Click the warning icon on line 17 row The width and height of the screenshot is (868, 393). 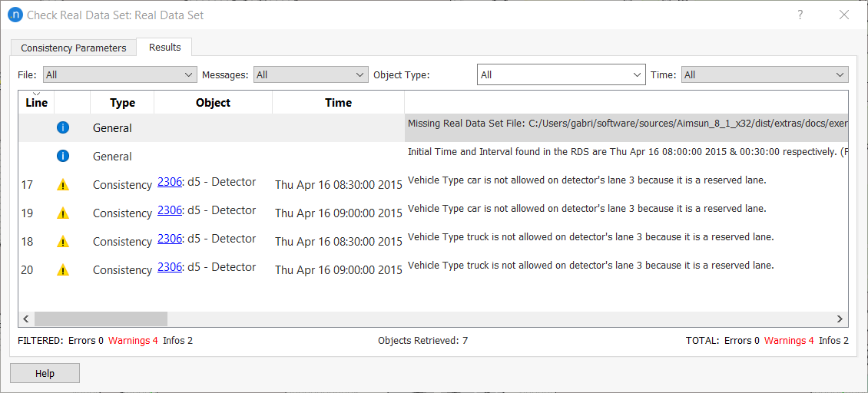click(63, 185)
